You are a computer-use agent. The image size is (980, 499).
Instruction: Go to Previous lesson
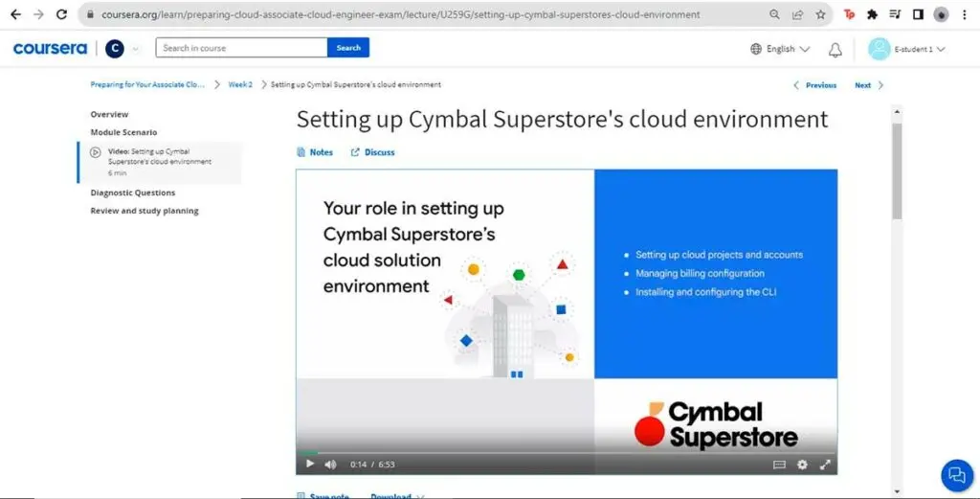(815, 85)
